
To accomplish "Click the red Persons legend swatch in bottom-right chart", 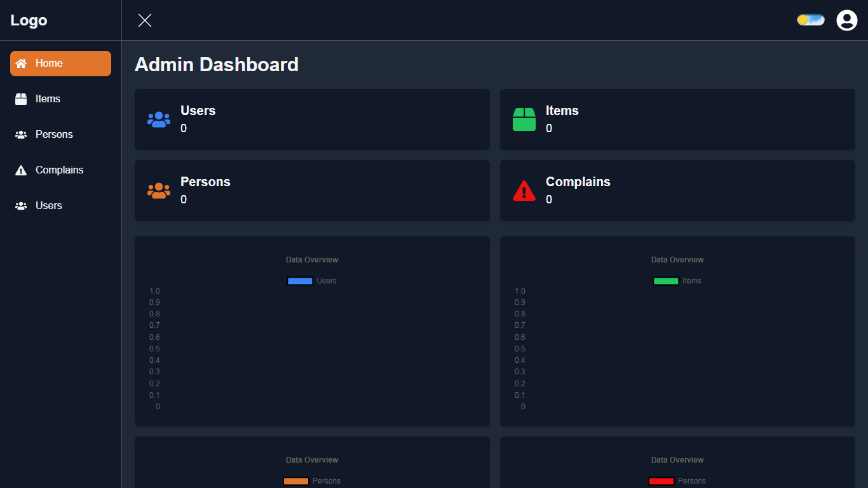I will point(661,481).
